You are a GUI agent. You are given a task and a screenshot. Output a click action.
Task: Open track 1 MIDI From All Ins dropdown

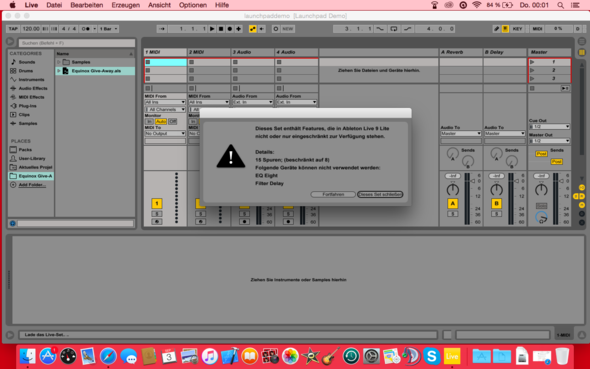point(165,102)
